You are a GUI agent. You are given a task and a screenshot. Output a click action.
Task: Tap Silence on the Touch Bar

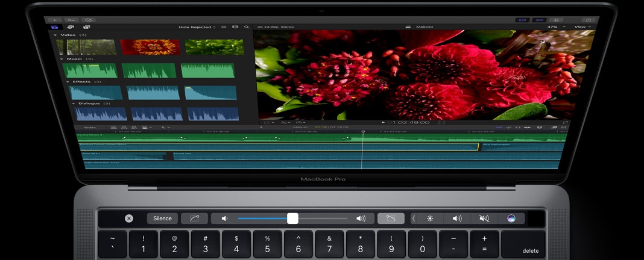click(x=162, y=218)
